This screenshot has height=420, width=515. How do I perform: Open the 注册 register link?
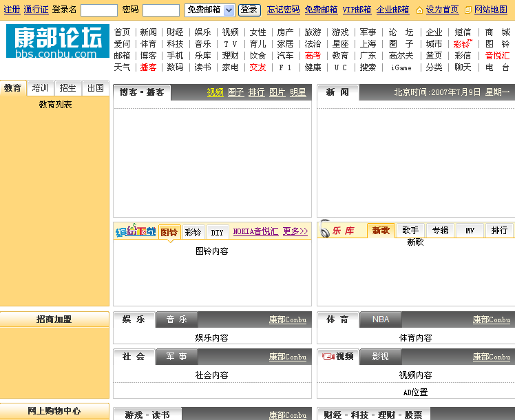pos(12,10)
